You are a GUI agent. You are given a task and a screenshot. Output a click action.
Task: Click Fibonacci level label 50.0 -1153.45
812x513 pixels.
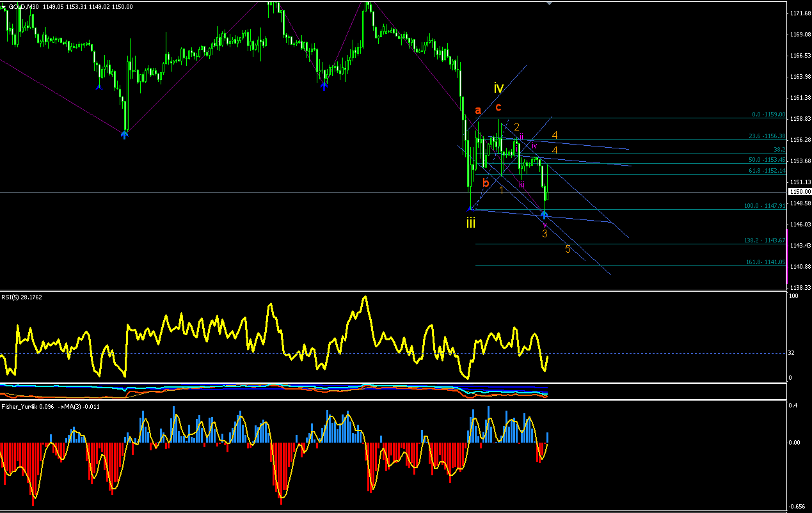click(767, 160)
